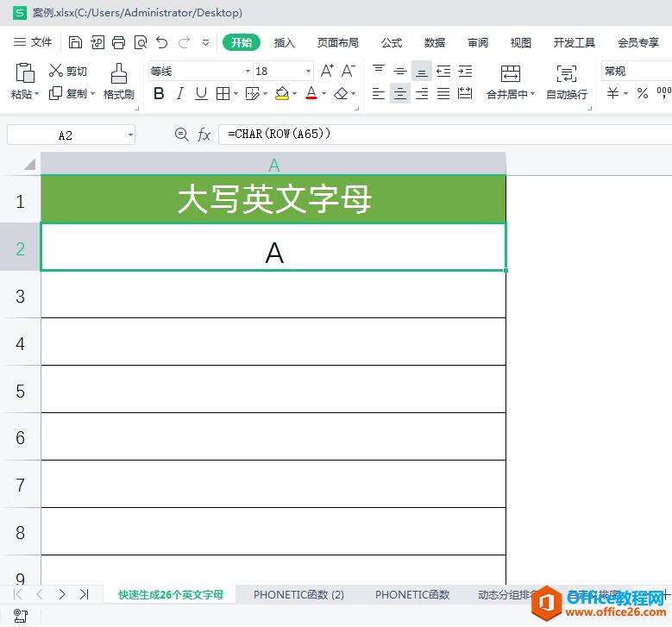Align text right horizontally

[x=422, y=93]
